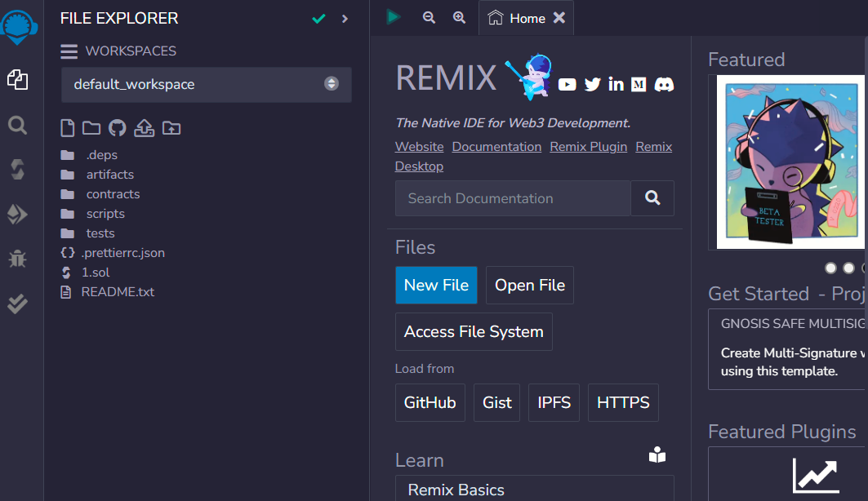Expand File Explorer panel chevron arrow

pyautogui.click(x=345, y=19)
